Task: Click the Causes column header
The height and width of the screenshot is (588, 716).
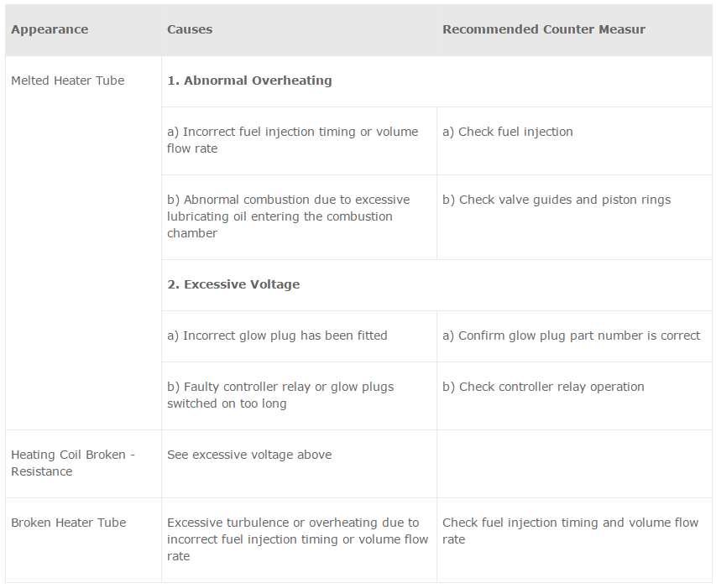Action: point(190,29)
